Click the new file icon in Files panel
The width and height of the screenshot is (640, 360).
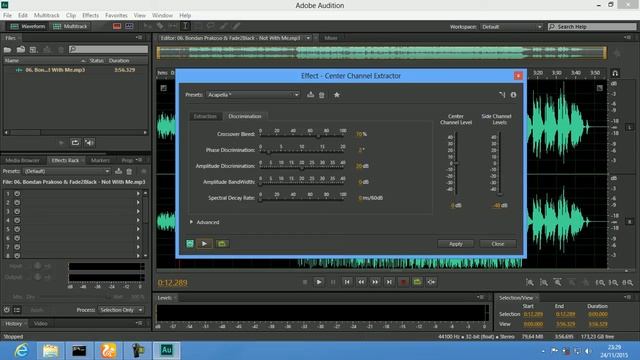tap(33, 49)
